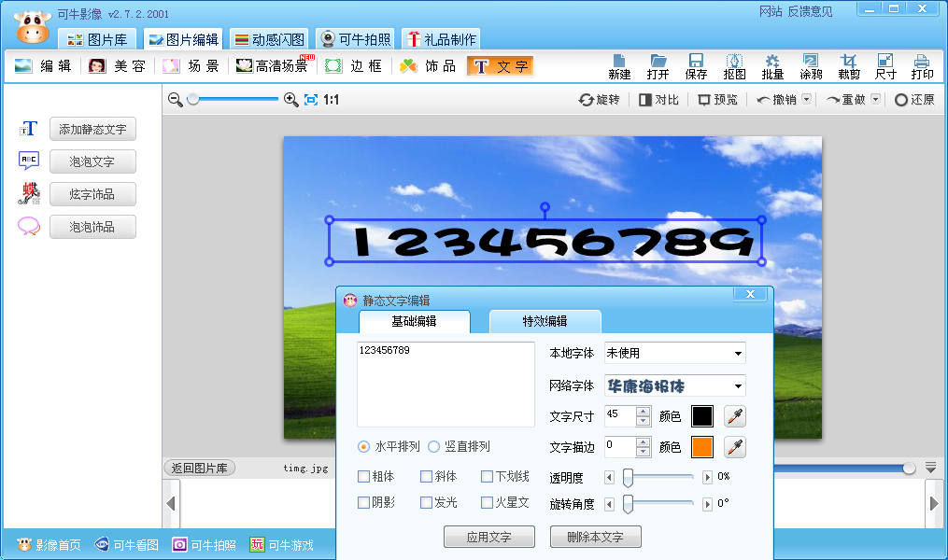Open the 打印 (print) function
This screenshot has height=560, width=948.
(922, 65)
